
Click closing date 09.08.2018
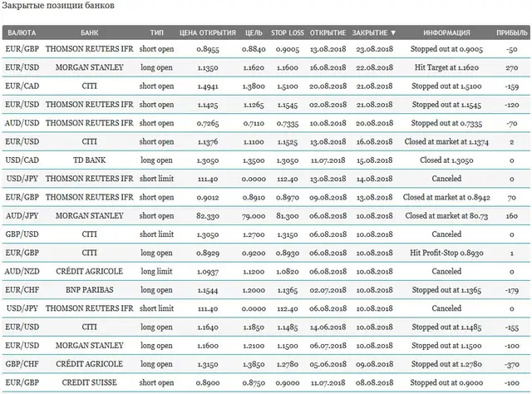coord(375,364)
